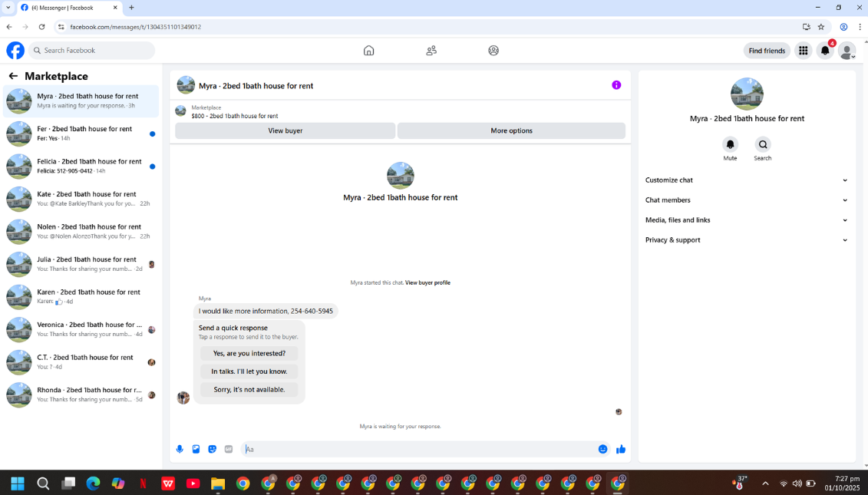Send a thumbs-up like

pyautogui.click(x=621, y=449)
